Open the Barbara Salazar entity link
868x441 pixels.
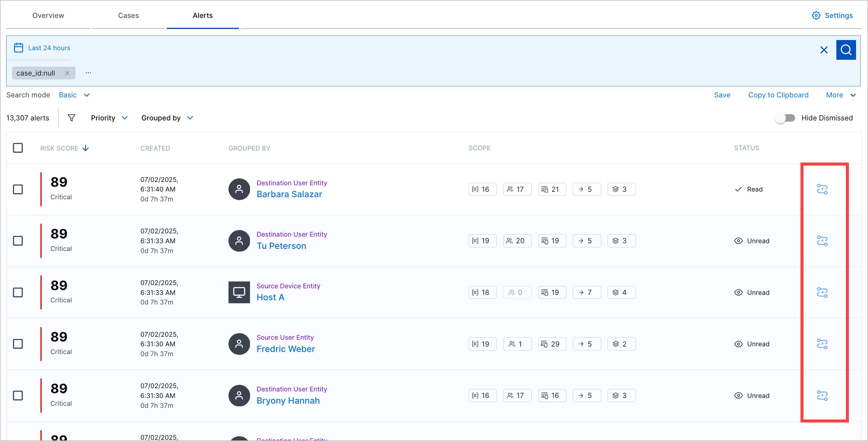[289, 194]
